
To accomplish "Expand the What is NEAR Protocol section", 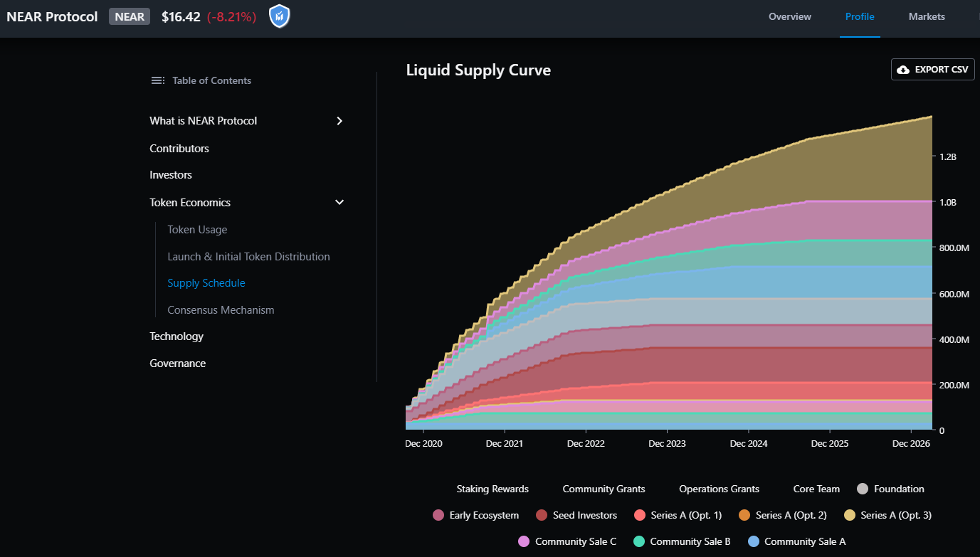I will click(339, 121).
